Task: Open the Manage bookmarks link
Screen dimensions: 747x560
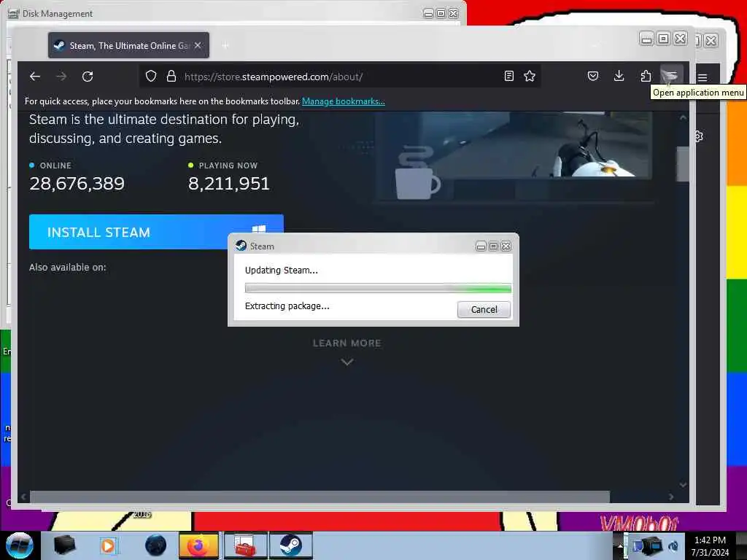Action: click(343, 101)
